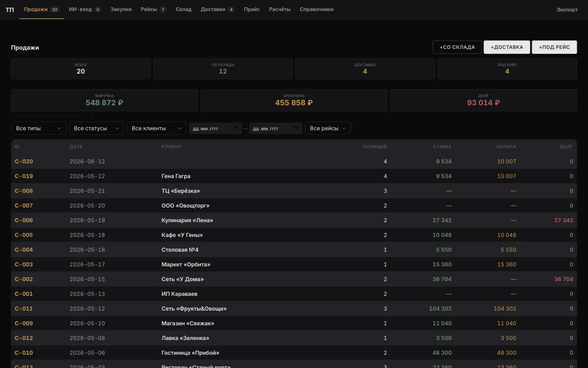This screenshot has height=368, width=588.
Task: Select the ДОСТАВКА 4 summary card
Action: pos(365,69)
